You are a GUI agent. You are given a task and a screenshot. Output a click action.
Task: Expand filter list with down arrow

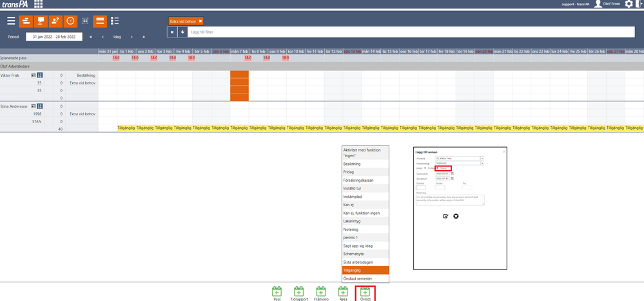pos(182,32)
